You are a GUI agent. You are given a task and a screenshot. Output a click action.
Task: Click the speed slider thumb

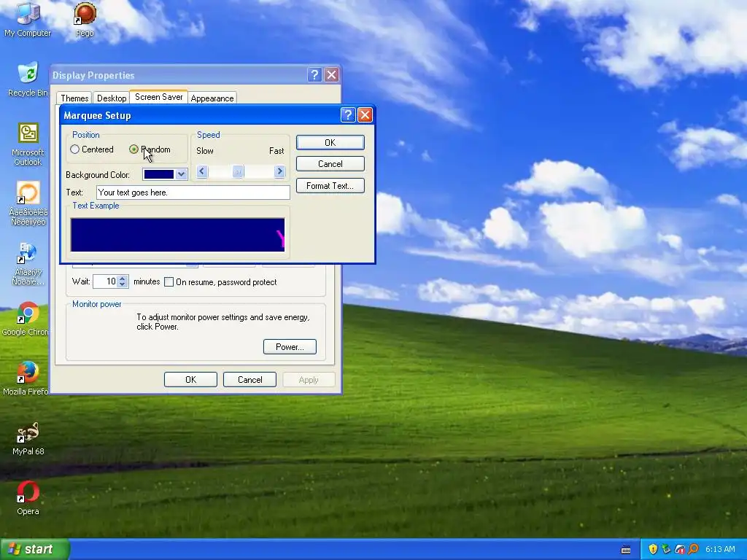[x=238, y=171]
